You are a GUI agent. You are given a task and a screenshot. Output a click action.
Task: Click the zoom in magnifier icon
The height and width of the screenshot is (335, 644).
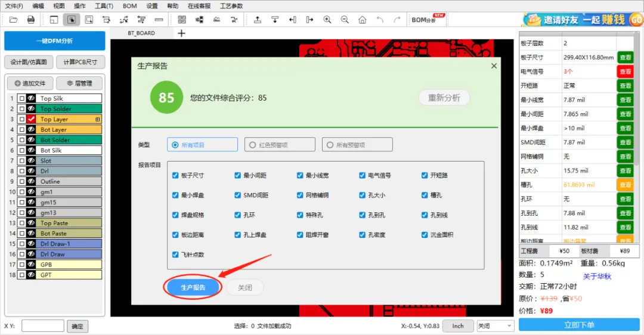tap(327, 20)
